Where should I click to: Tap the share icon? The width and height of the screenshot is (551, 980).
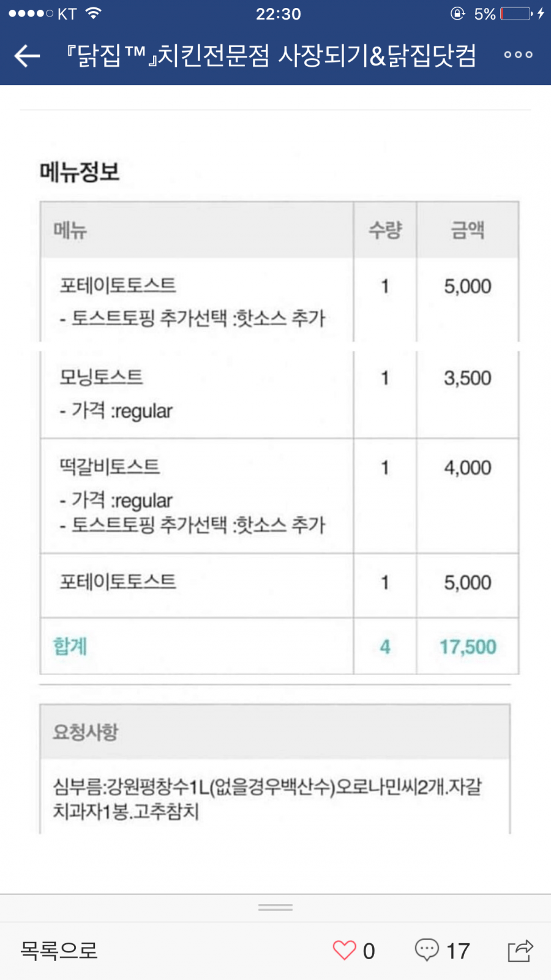point(520,951)
